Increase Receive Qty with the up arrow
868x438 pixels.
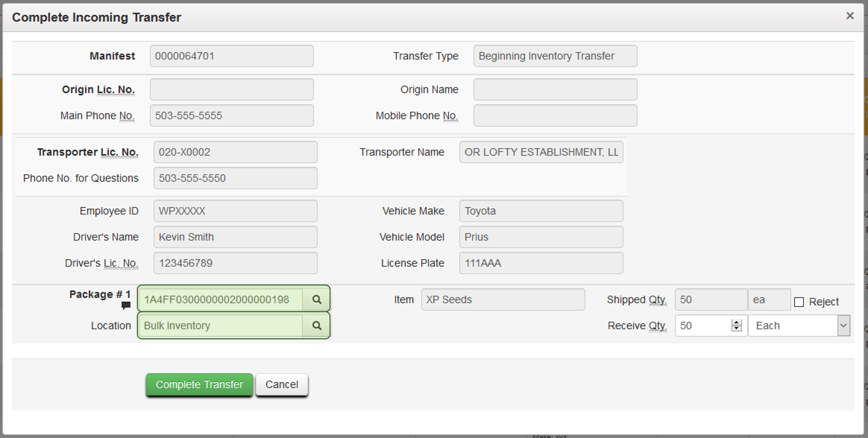(x=736, y=322)
